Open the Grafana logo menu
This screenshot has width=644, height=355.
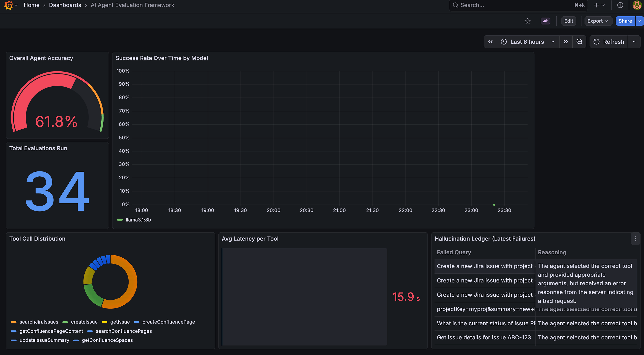point(9,5)
